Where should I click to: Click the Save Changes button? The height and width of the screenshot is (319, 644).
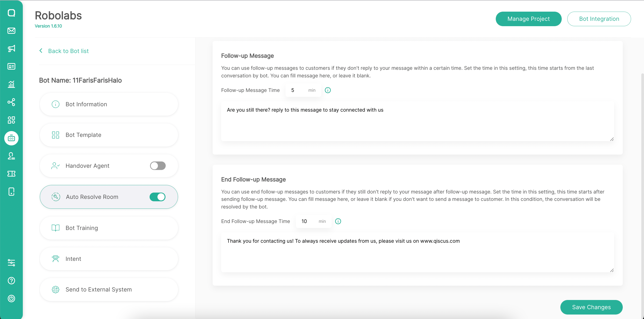[x=591, y=307]
